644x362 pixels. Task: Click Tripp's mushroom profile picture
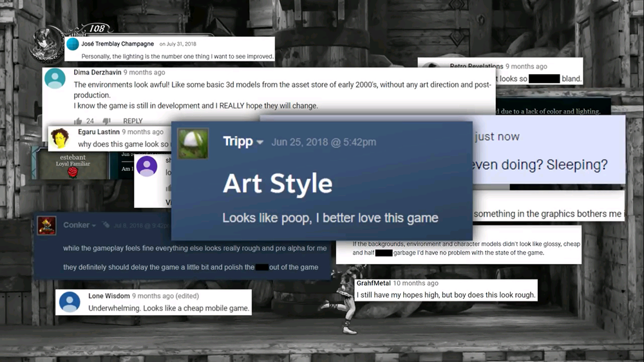[193, 144]
